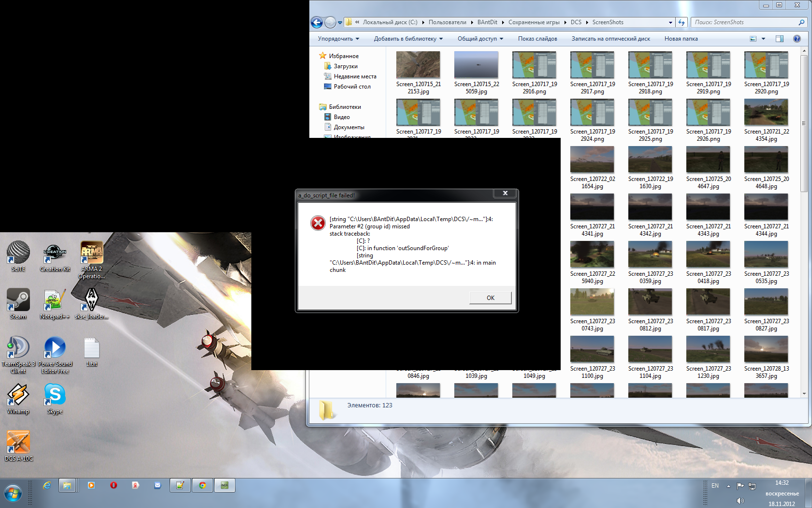Select thumbnail Screen_120715_225059.jpg

coord(476,73)
